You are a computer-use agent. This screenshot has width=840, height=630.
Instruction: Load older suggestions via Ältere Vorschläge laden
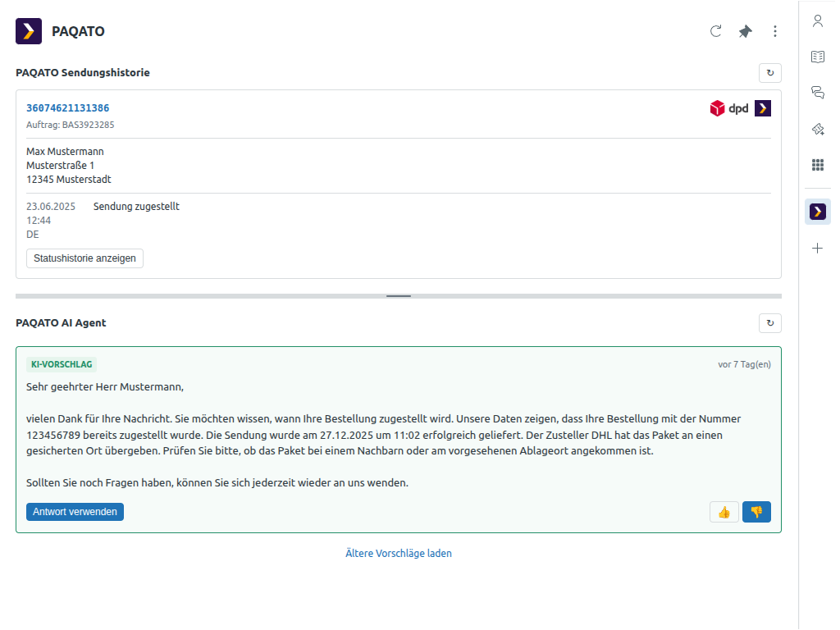[398, 553]
